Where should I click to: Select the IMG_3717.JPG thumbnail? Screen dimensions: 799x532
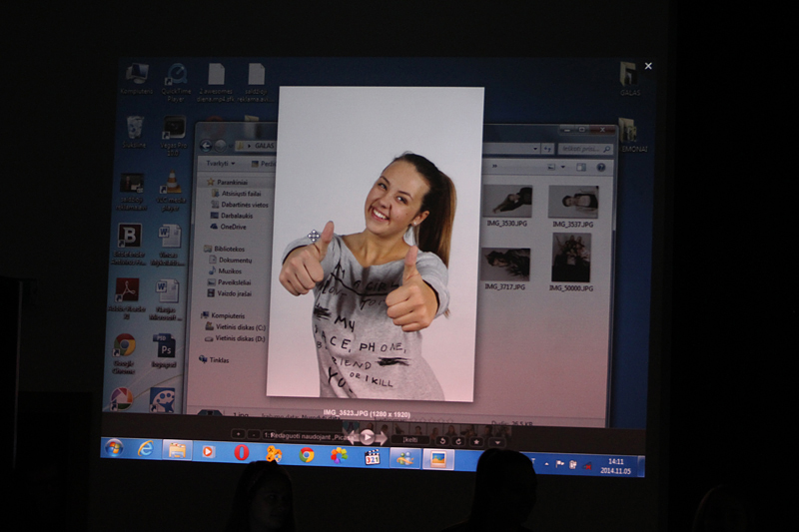(505, 268)
